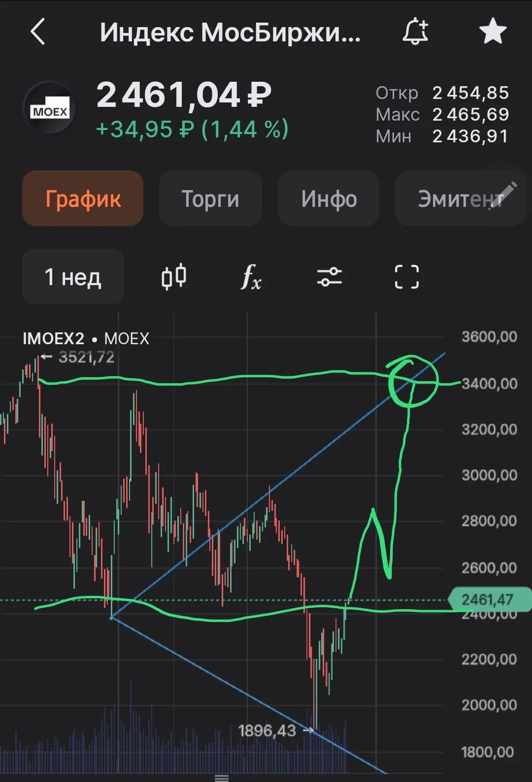Open the Эмитент tab
The height and width of the screenshot is (782, 532).
(x=460, y=198)
